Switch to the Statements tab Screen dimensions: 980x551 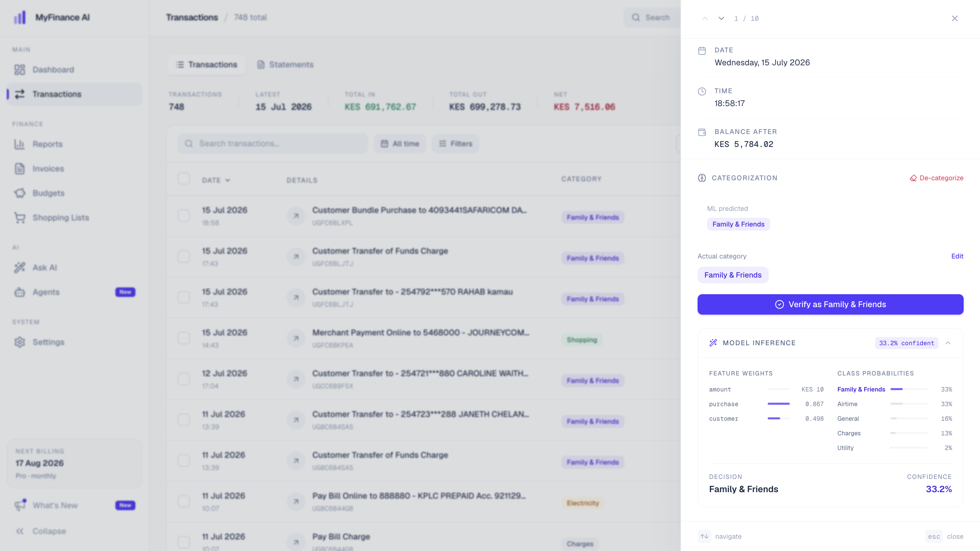[x=285, y=65]
